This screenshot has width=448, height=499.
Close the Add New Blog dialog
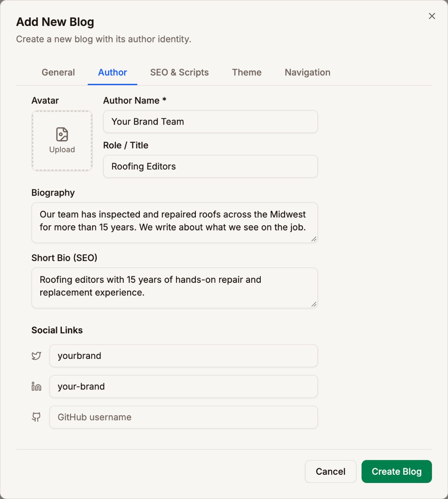click(432, 16)
